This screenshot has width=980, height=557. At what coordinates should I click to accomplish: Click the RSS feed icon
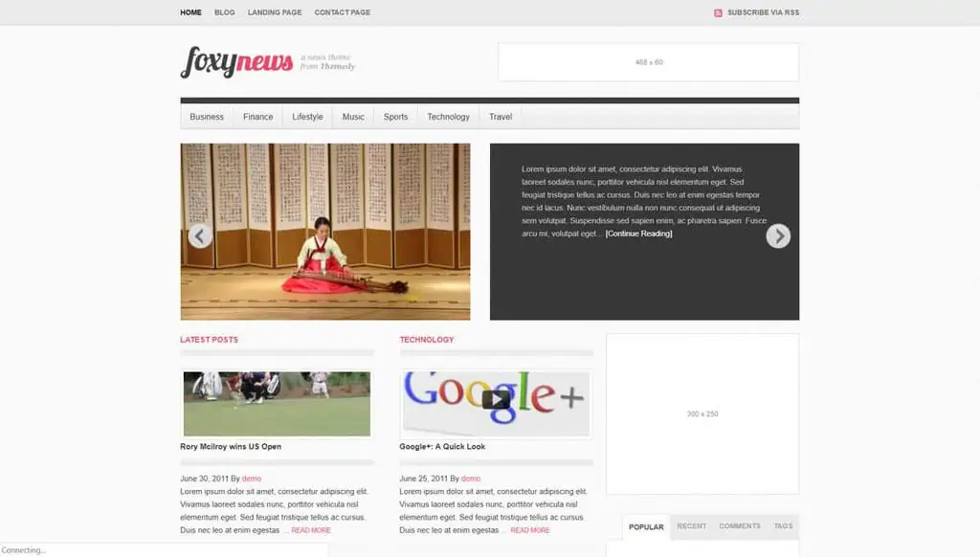click(718, 12)
